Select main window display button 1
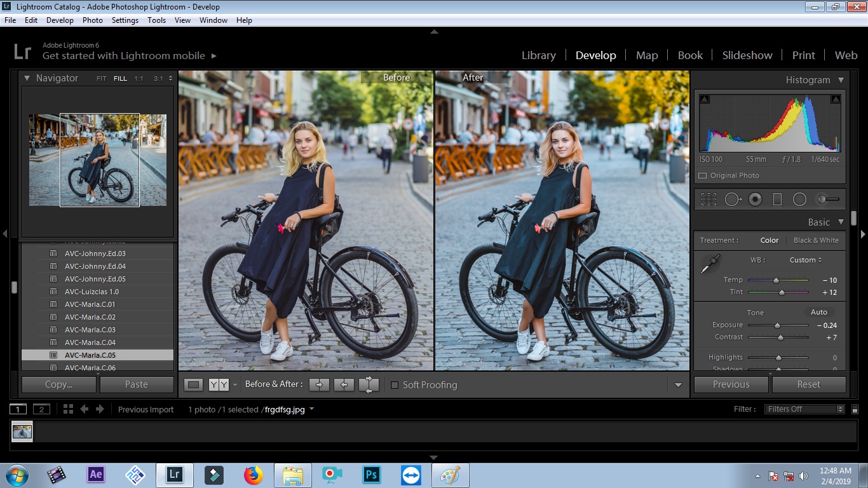 pyautogui.click(x=18, y=409)
